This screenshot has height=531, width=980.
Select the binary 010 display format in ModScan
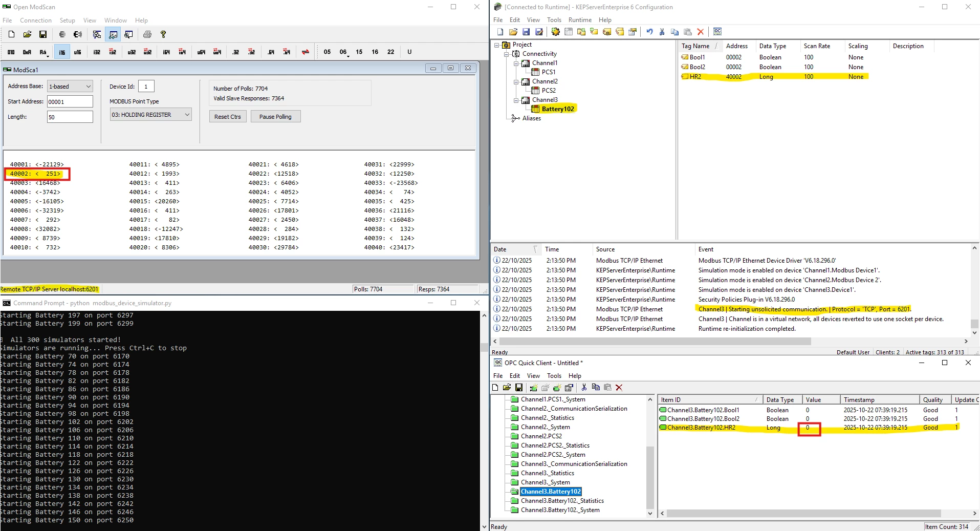click(x=11, y=52)
